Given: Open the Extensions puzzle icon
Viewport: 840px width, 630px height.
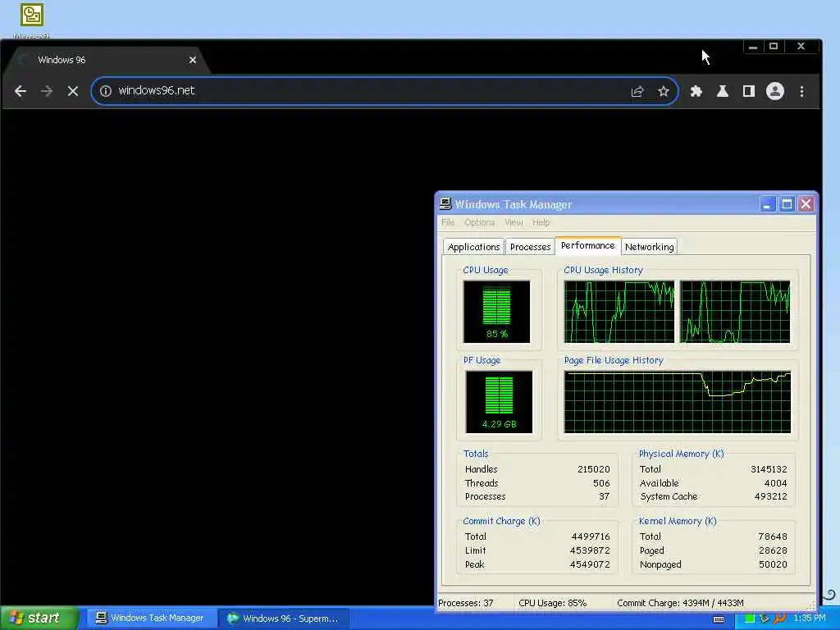Looking at the screenshot, I should pos(696,91).
